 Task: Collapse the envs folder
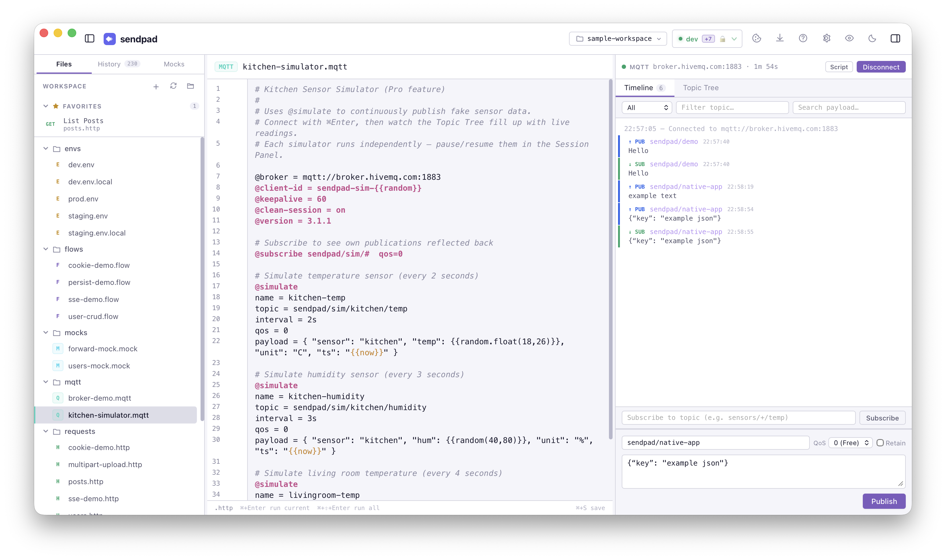pyautogui.click(x=46, y=149)
